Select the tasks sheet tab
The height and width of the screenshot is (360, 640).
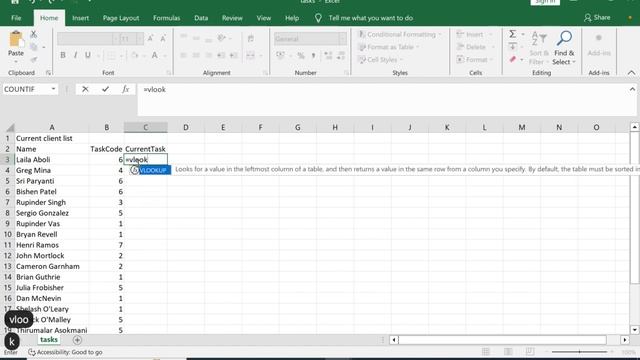[49, 340]
